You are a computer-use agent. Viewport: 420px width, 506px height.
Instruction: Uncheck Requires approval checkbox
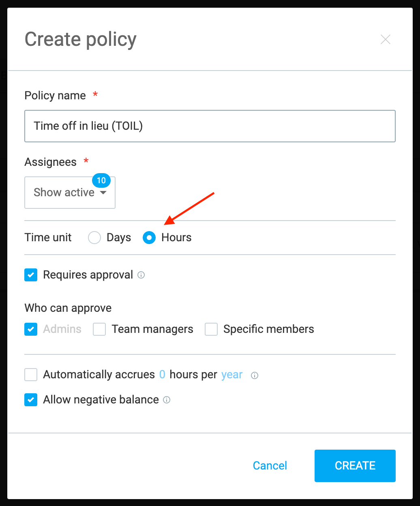pyautogui.click(x=31, y=275)
